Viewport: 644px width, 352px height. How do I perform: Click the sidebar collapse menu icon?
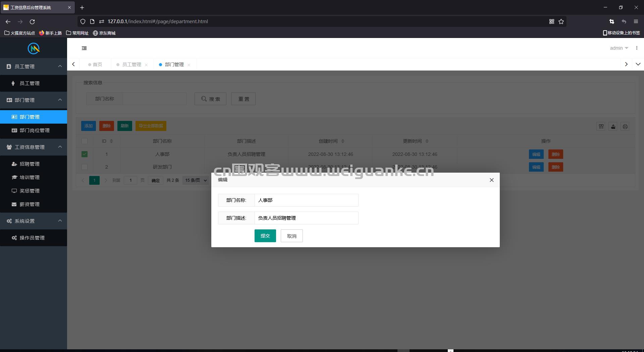click(84, 48)
